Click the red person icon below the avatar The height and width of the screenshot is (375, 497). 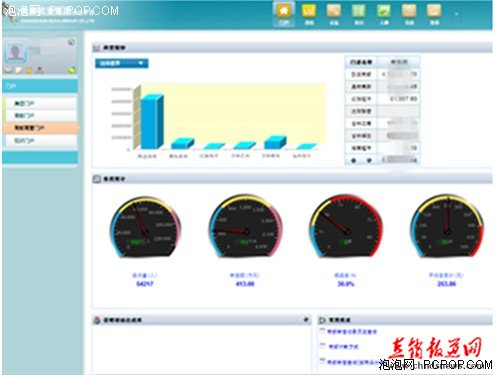click(40, 70)
